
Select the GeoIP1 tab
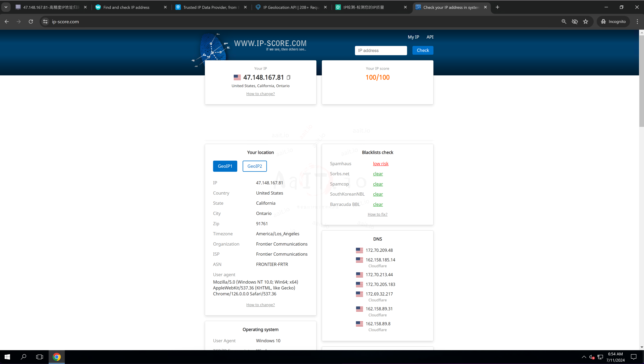[225, 166]
